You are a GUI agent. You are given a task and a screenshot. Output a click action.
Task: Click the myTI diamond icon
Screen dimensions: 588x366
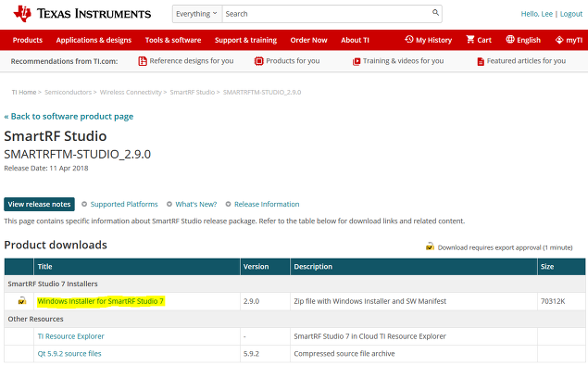559,40
